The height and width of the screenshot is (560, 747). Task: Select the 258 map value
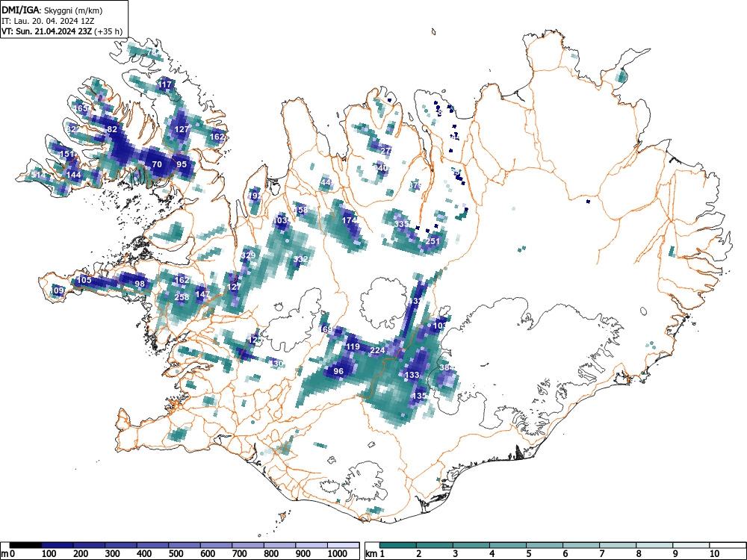pos(182,297)
